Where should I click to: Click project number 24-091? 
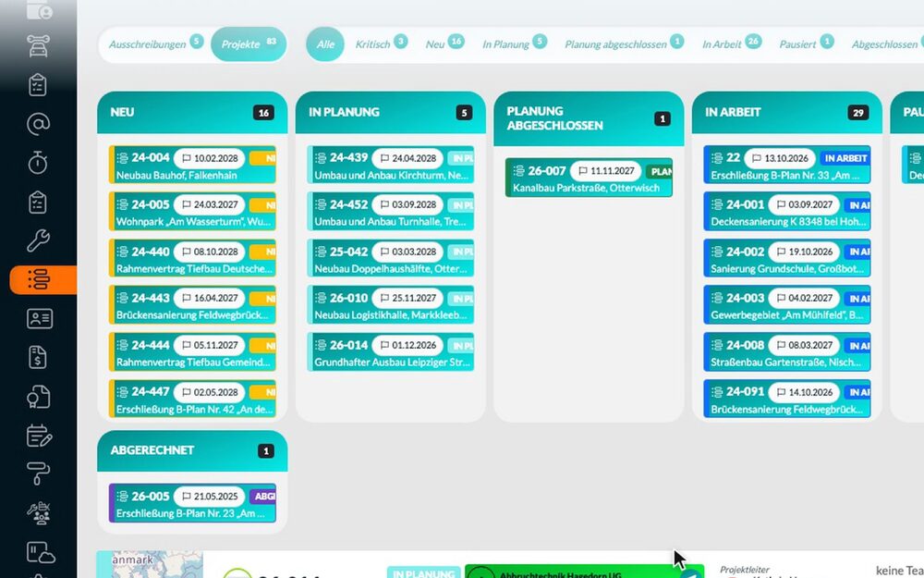(745, 391)
